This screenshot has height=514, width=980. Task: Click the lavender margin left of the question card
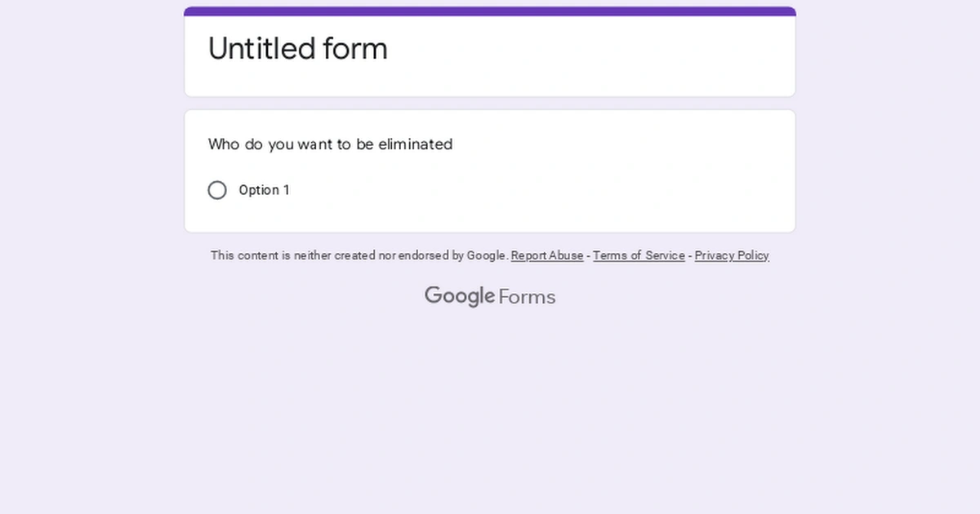point(90,171)
